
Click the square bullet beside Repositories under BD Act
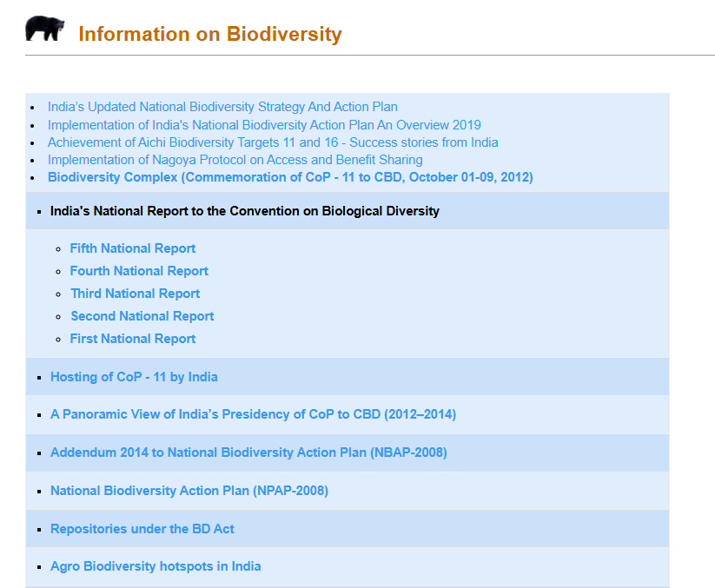click(39, 530)
